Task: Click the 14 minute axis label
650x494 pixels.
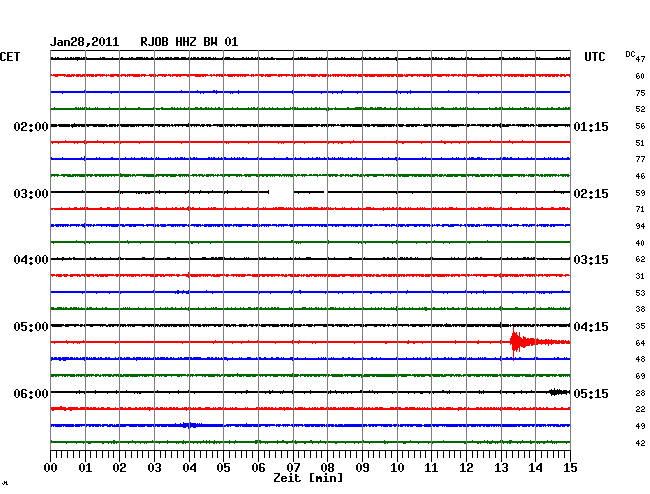Action: pyautogui.click(x=535, y=468)
